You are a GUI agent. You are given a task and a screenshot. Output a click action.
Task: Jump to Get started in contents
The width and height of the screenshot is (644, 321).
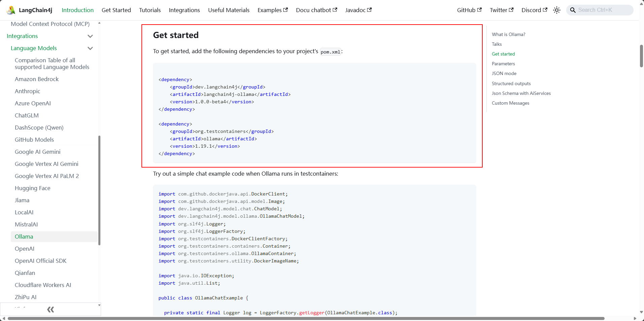click(503, 54)
